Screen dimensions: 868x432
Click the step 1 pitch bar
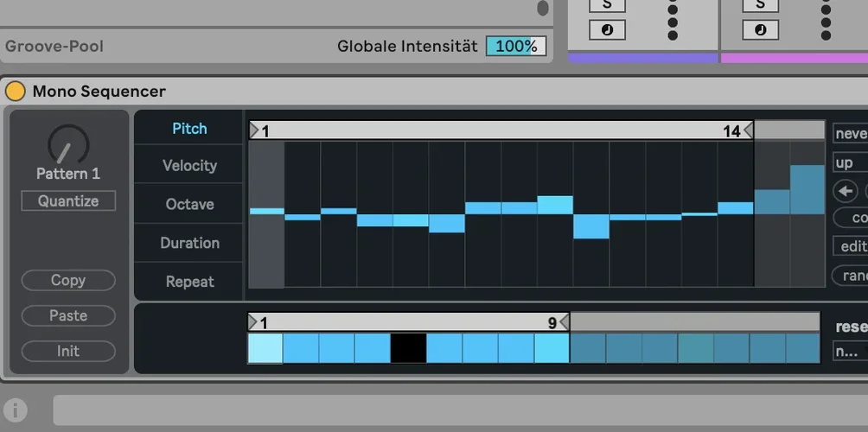tap(267, 211)
